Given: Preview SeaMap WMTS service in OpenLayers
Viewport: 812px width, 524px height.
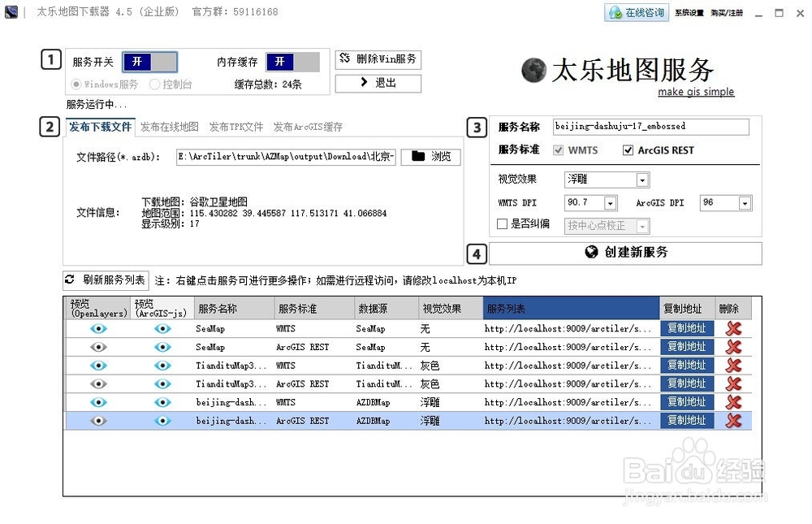Looking at the screenshot, I should [98, 328].
